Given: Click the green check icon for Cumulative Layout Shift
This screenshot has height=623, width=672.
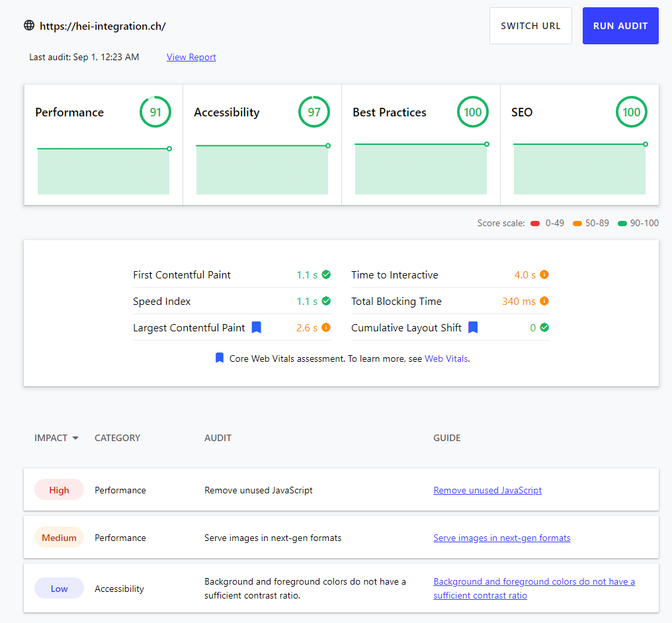Looking at the screenshot, I should coord(544,328).
